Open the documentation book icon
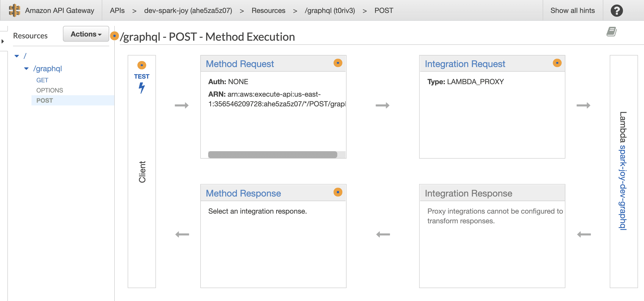 [611, 32]
